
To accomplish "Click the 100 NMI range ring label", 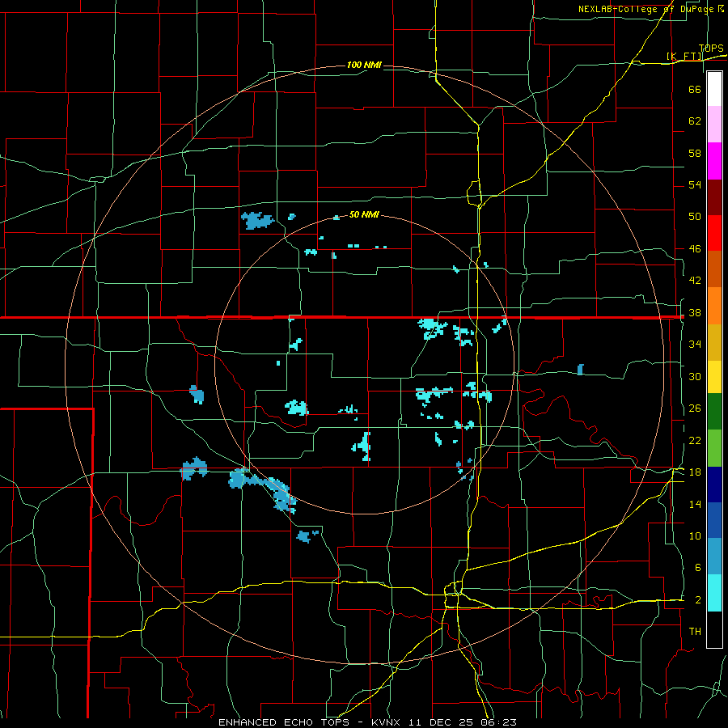I will [364, 65].
